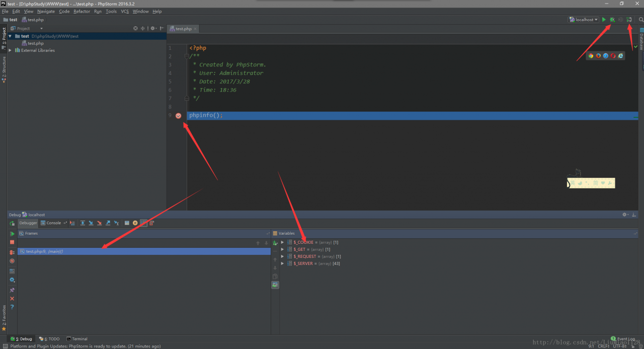The width and height of the screenshot is (644, 349).
Task: Open debugger settings gear on left
Action: (12, 280)
